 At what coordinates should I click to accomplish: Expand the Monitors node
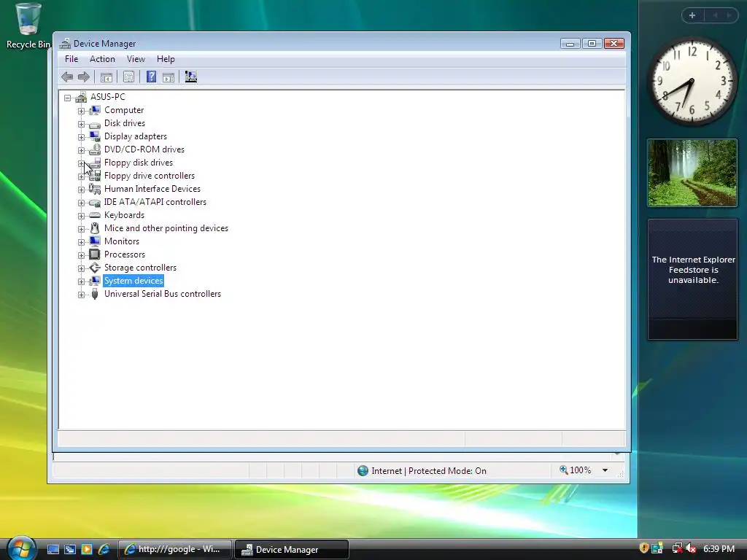(x=81, y=242)
